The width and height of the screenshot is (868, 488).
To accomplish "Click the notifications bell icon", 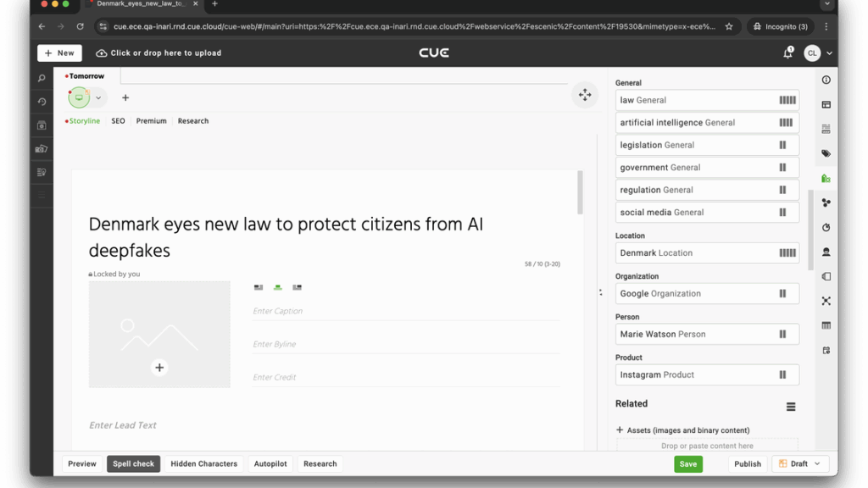I will pos(787,53).
